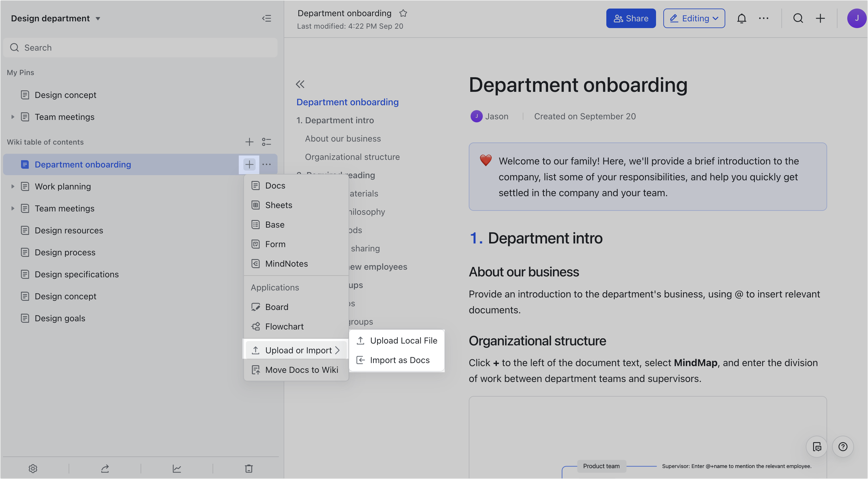Image resolution: width=868 pixels, height=479 pixels.
Task: Select Board under Applications
Action: coord(296,307)
